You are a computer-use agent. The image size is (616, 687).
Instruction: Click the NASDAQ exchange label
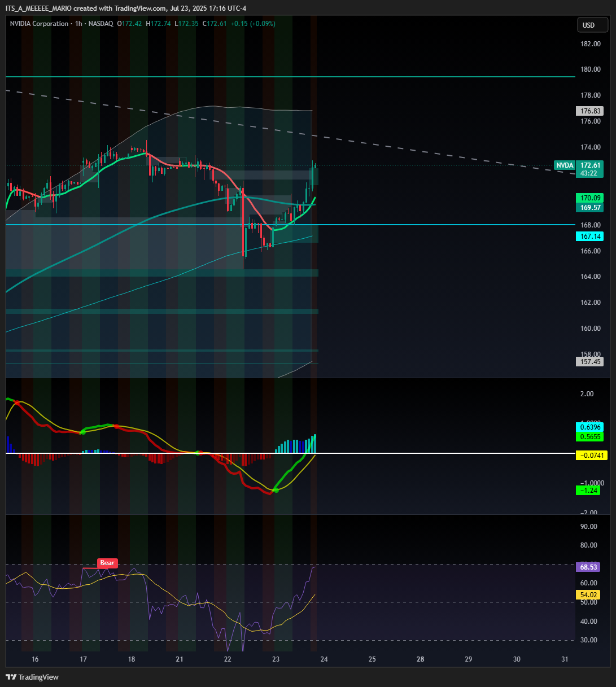(101, 24)
